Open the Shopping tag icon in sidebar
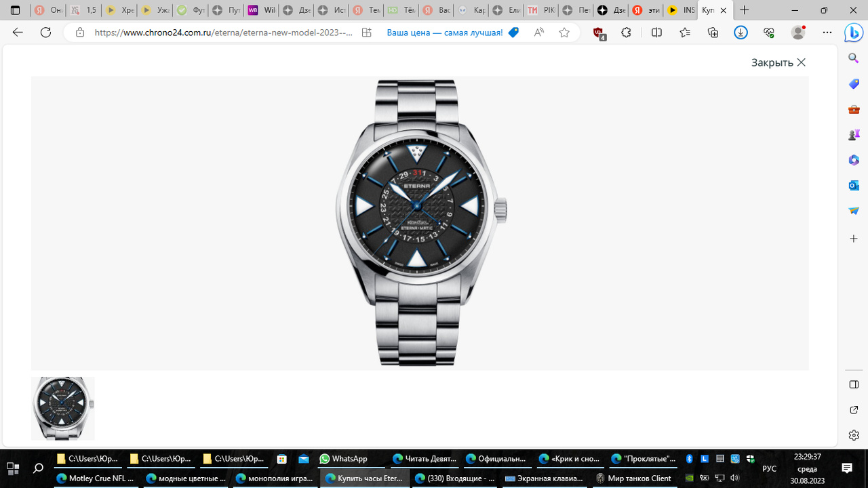The width and height of the screenshot is (868, 488). tap(854, 84)
